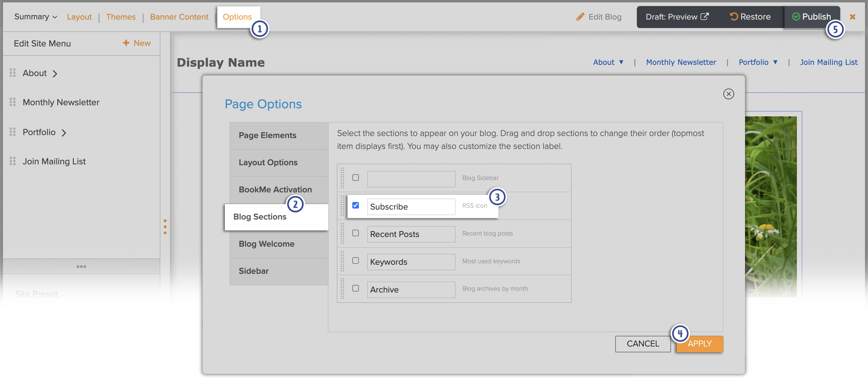Expand the About menu item chevron

click(x=55, y=74)
